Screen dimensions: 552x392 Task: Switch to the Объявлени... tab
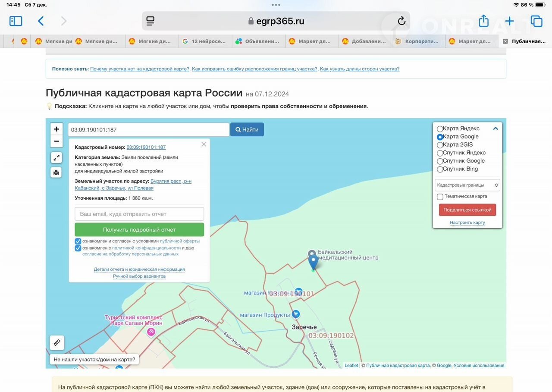(259, 41)
